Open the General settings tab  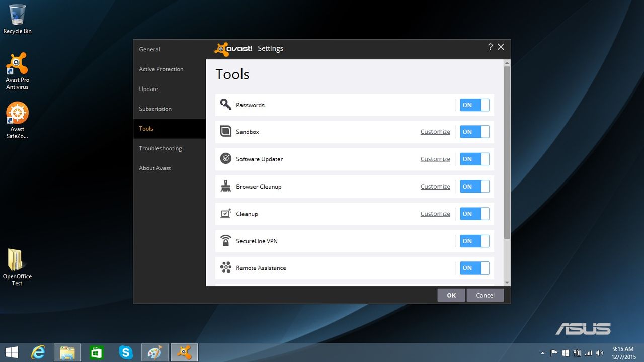[x=170, y=49]
